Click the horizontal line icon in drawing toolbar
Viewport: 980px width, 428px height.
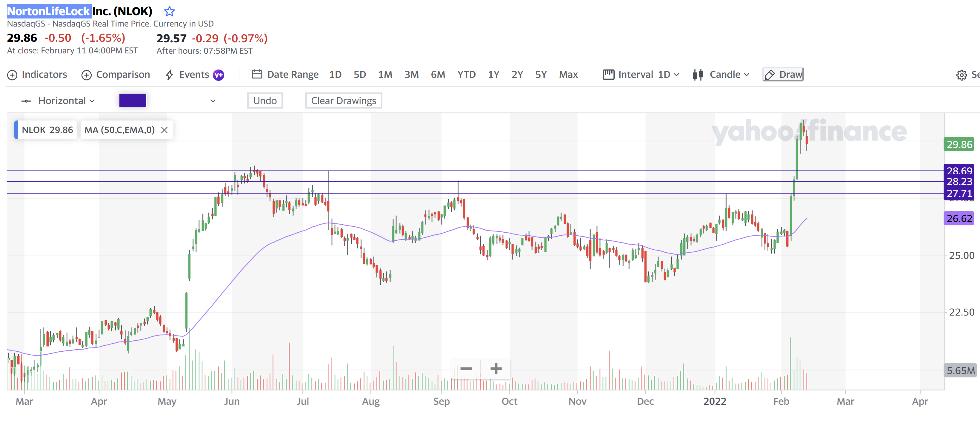[26, 101]
